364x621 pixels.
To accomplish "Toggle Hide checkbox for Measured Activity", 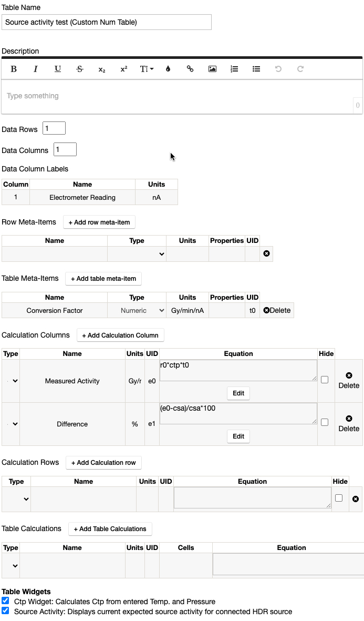I will (325, 380).
